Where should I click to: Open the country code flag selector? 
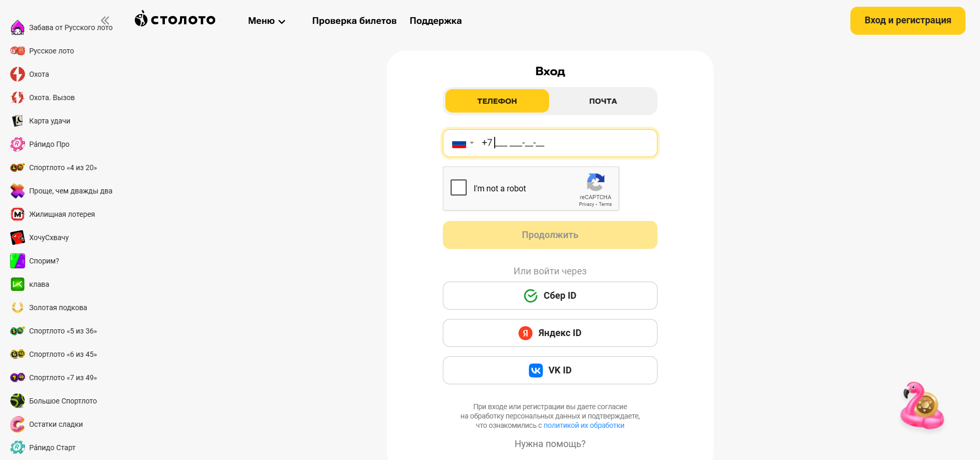point(463,143)
